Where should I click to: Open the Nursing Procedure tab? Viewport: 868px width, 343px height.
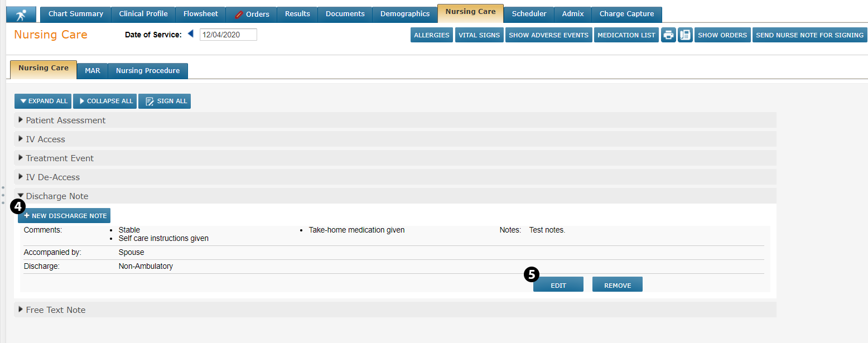click(x=148, y=71)
